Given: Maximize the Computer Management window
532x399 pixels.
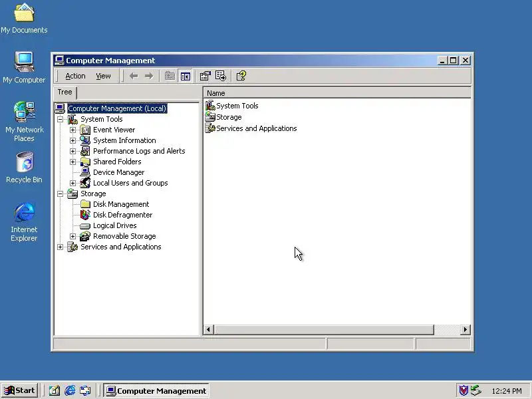Looking at the screenshot, I should [x=454, y=61].
